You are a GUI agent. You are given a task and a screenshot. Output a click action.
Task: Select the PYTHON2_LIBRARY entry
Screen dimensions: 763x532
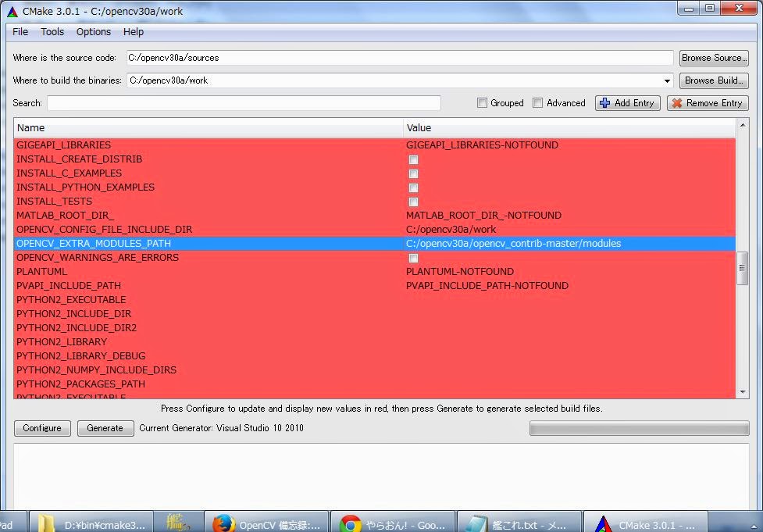[62, 342]
